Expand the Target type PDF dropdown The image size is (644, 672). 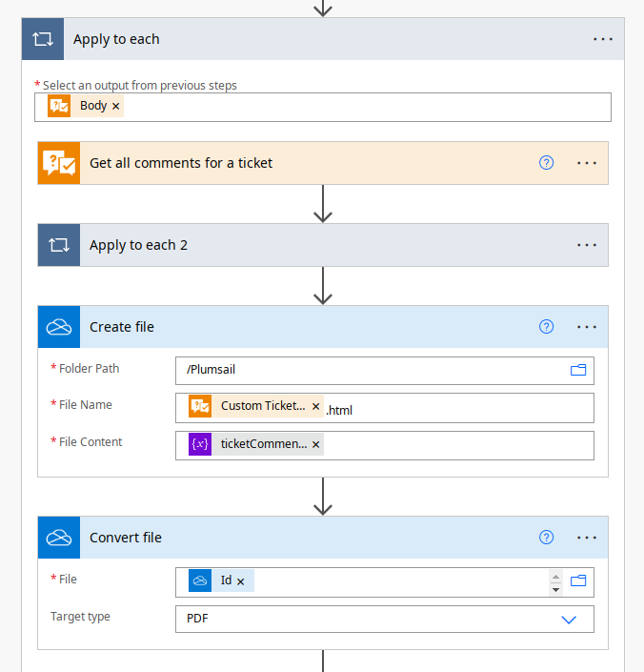(569, 619)
